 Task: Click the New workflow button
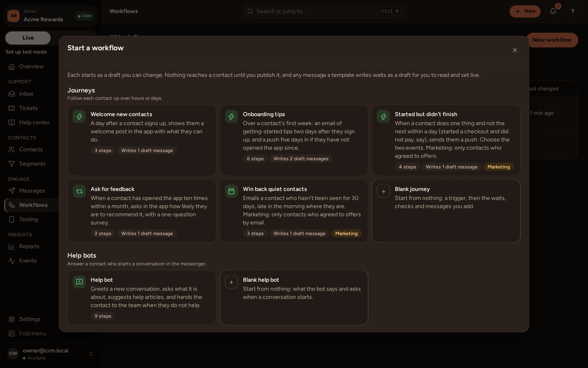pos(552,40)
